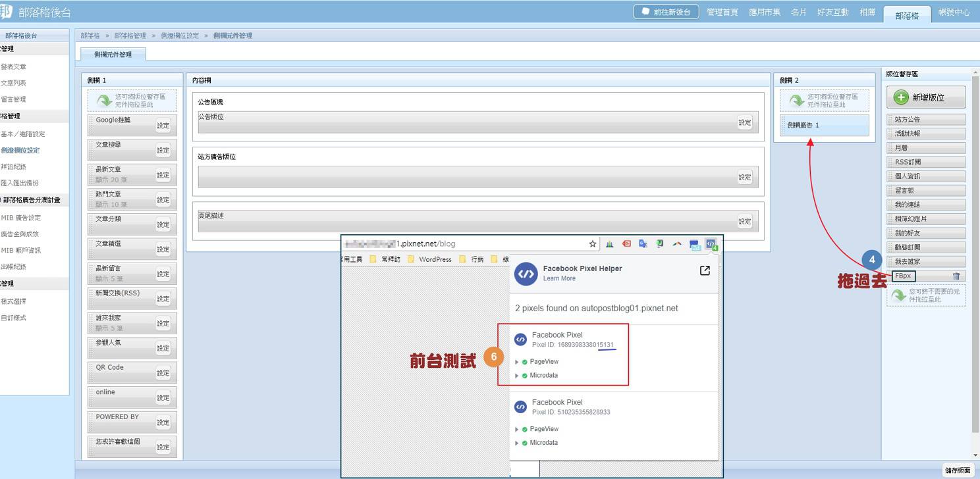Viewport: 980px width, 479px height.
Task: Expand PageView event of second Facebook Pixel
Action: 517,429
